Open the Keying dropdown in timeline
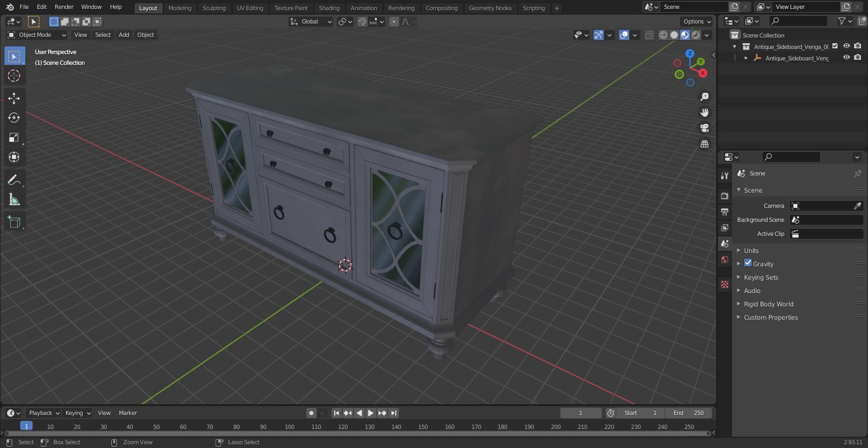The height and width of the screenshot is (448, 868). (x=78, y=413)
